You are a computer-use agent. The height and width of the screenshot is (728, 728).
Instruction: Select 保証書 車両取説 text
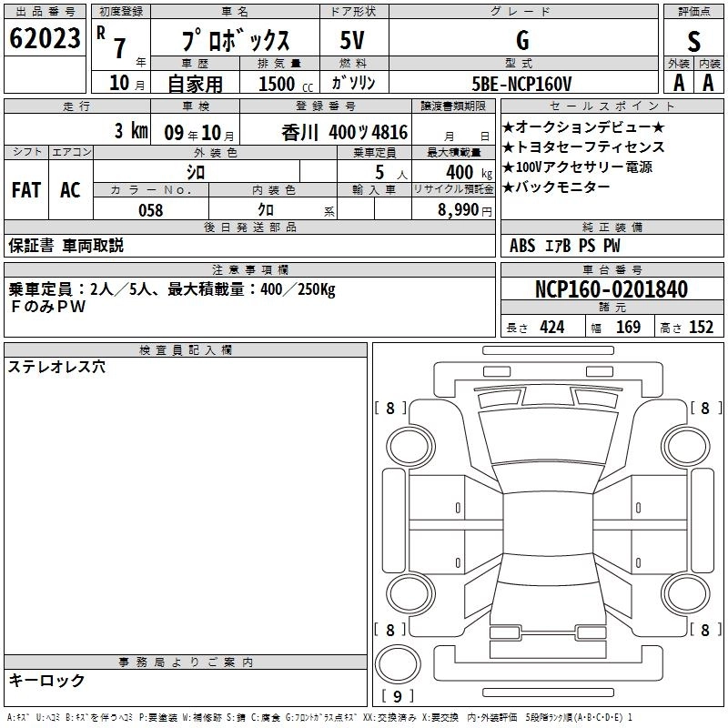[x=66, y=246]
